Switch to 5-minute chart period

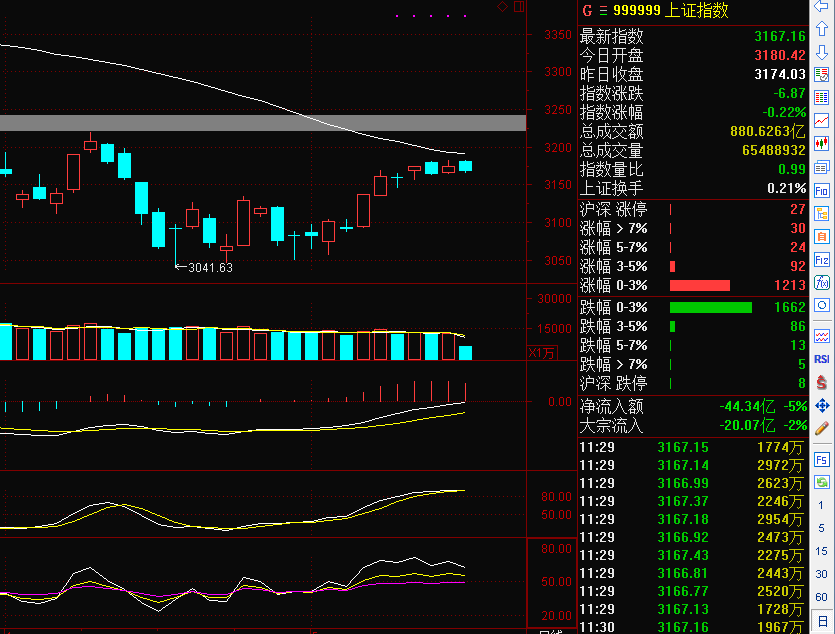pos(822,528)
